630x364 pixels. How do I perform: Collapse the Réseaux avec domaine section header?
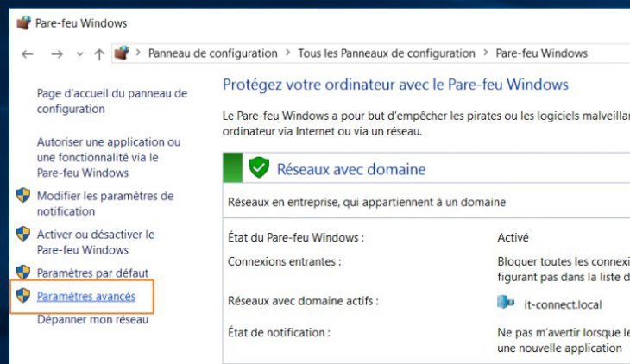tap(350, 169)
